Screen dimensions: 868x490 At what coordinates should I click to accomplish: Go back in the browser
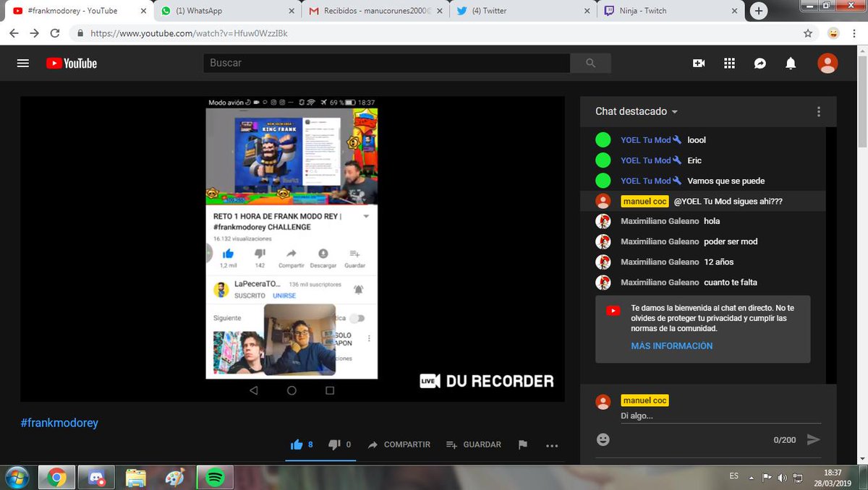(14, 33)
